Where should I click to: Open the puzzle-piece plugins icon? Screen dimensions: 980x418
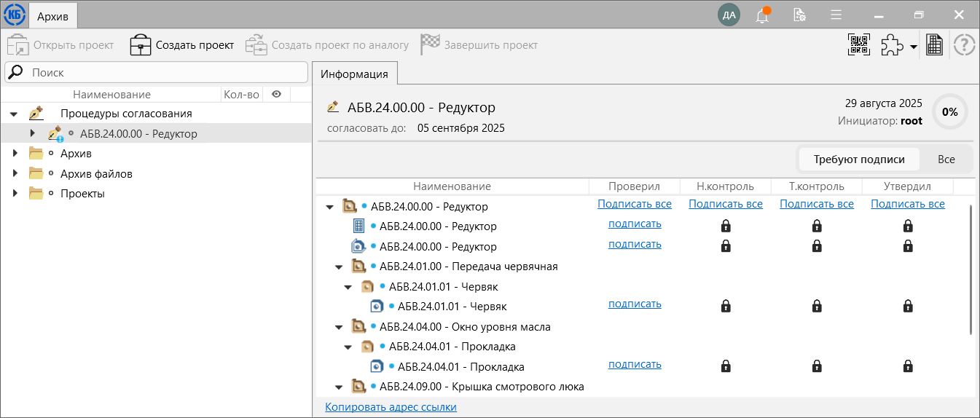click(x=892, y=45)
